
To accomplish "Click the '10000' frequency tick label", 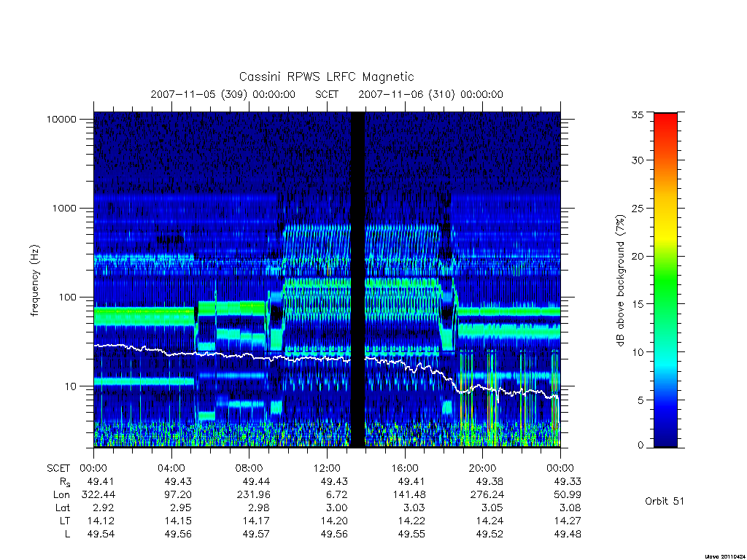I will (61, 120).
